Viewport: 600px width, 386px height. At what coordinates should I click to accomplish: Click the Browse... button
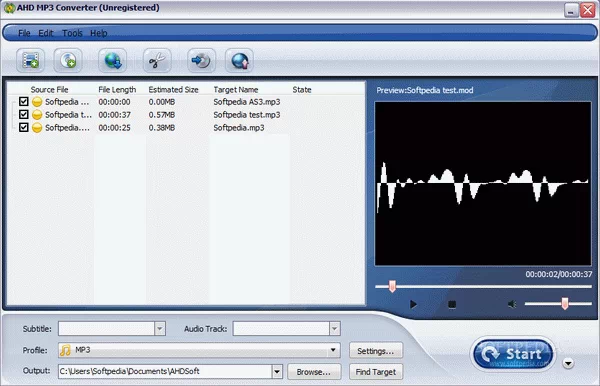[314, 371]
